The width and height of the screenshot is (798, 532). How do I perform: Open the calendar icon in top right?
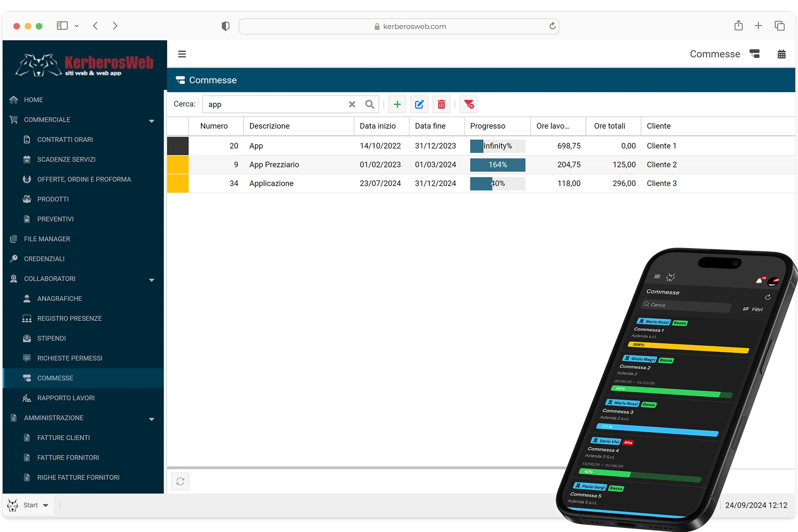(x=781, y=54)
